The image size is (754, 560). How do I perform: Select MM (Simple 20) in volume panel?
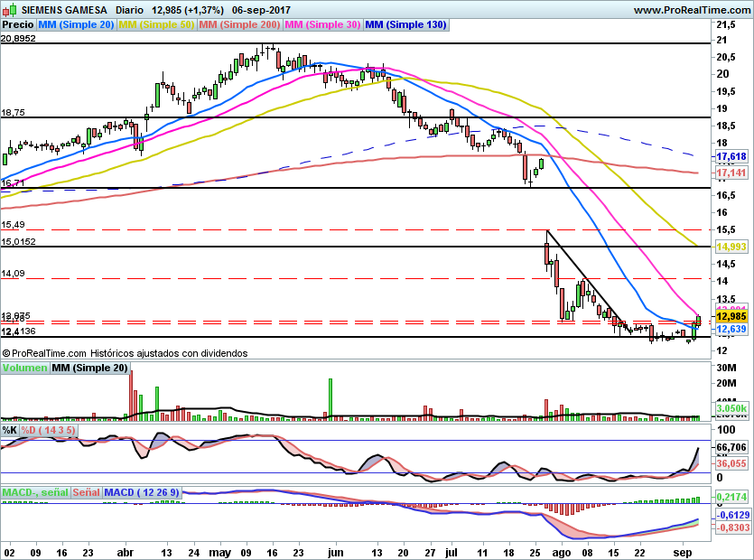pos(89,368)
